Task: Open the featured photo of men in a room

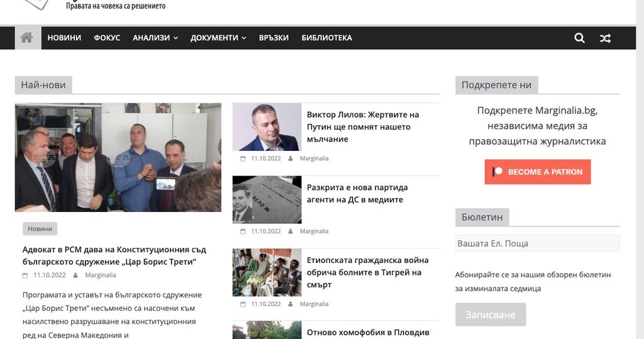Action: tap(118, 157)
